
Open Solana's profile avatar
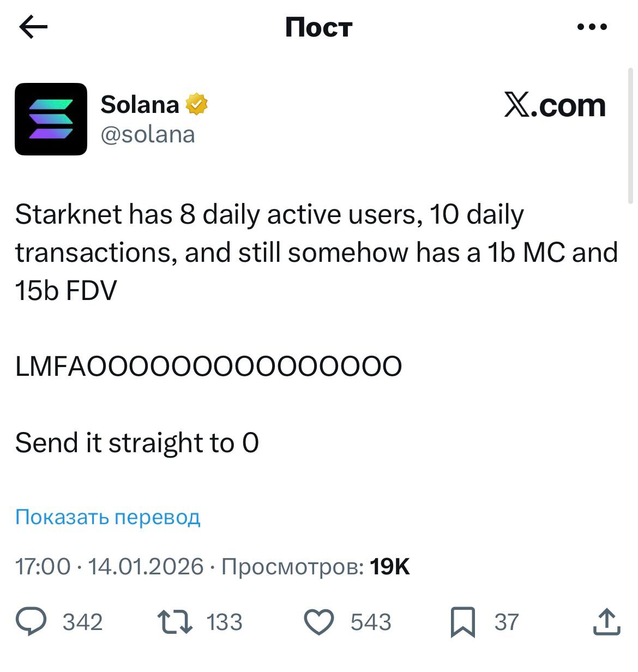[x=52, y=119]
